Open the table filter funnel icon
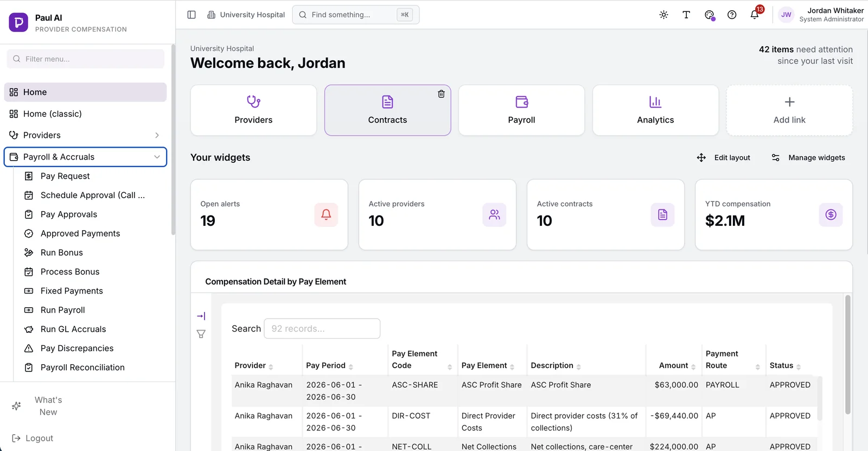Screen dimensions: 868x451 (x=201, y=334)
